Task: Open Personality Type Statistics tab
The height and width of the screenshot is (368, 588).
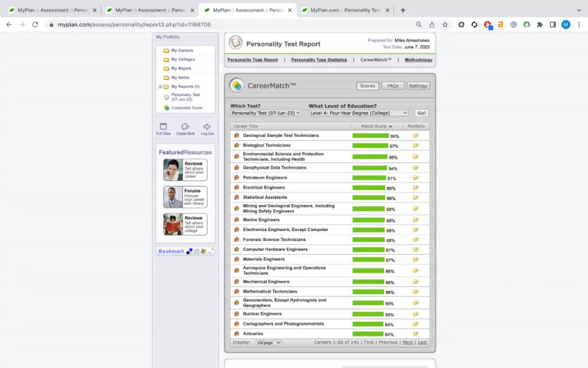Action: (319, 60)
